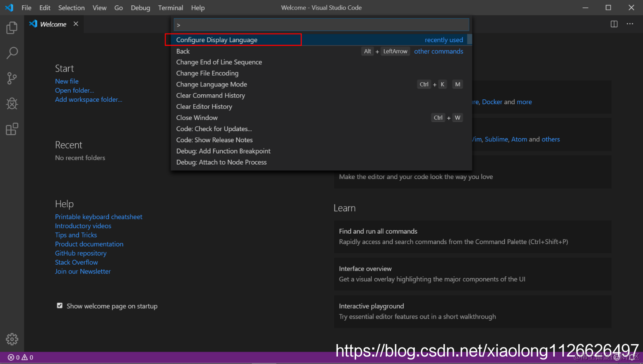Click Add workspace folder... link
643x364 pixels.
(x=89, y=99)
